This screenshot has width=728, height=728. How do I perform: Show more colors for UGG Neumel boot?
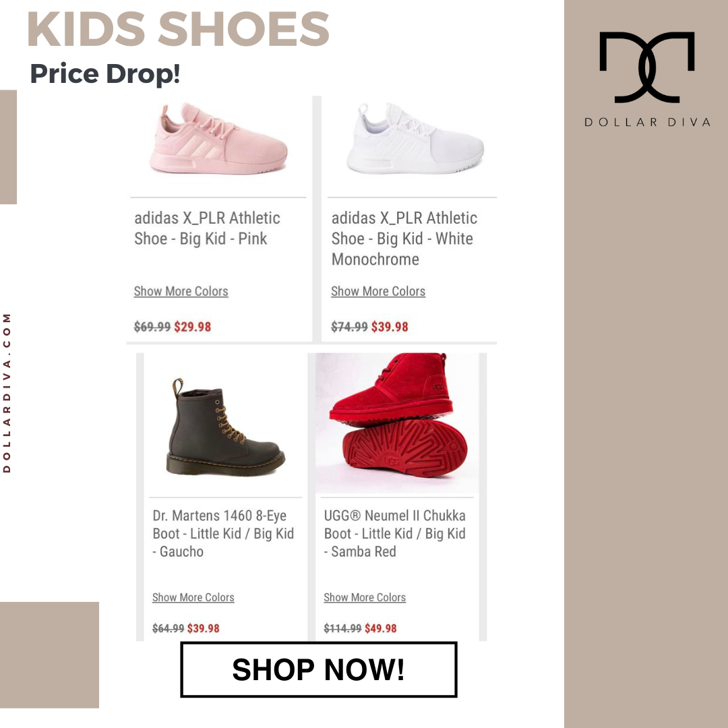[x=365, y=597]
